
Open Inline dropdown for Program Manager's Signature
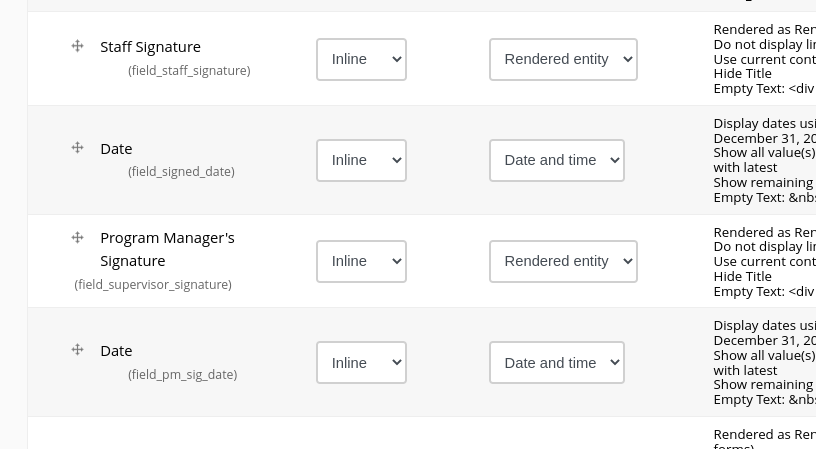(361, 261)
